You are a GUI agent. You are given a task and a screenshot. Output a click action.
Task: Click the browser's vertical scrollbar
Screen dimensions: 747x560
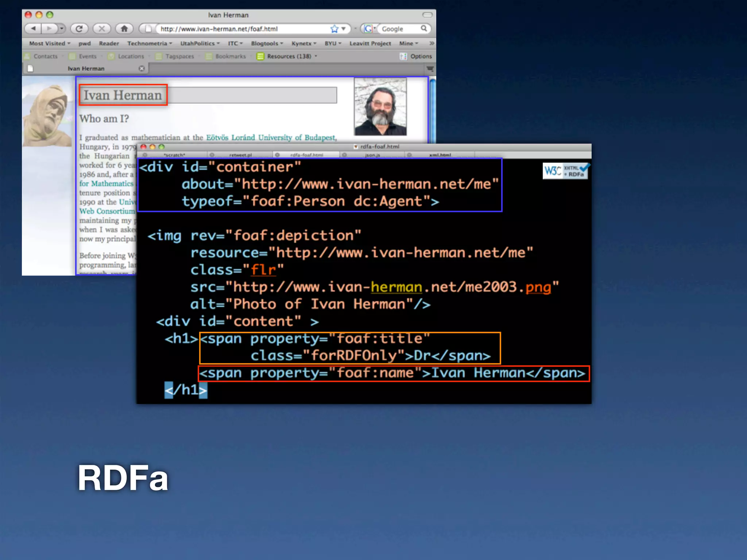click(432, 109)
